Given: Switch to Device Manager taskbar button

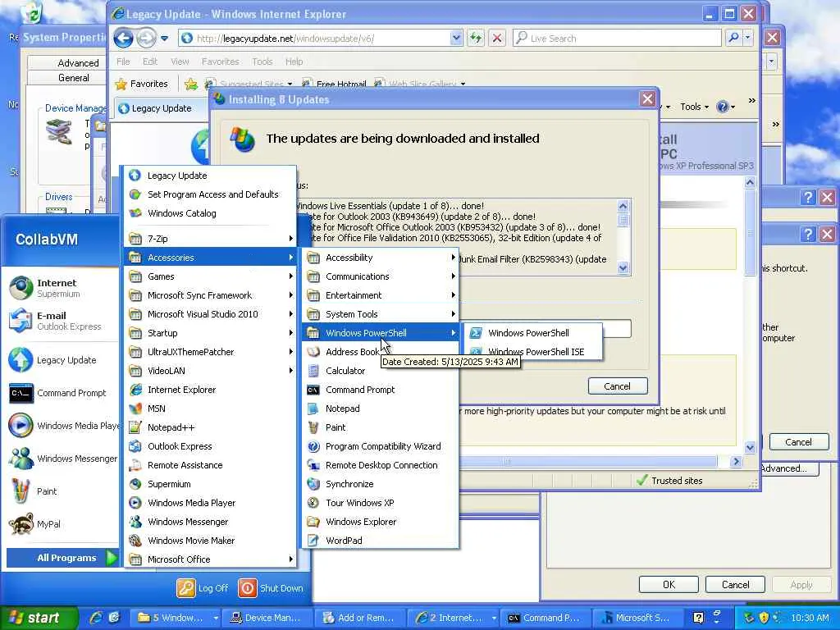Looking at the screenshot, I should coord(266,618).
